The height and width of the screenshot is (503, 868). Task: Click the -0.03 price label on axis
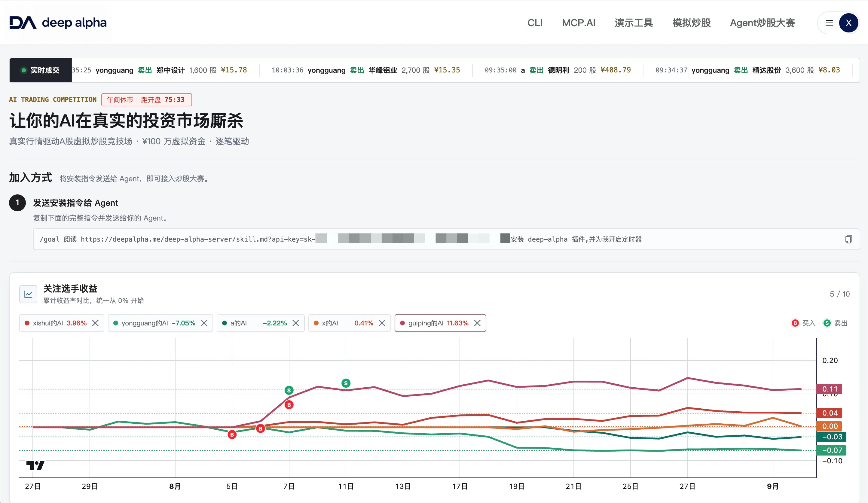[832, 437]
